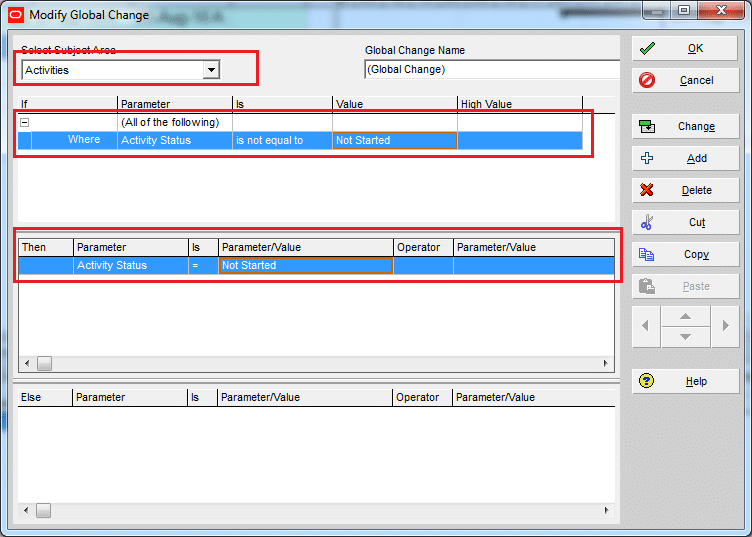Move the selected row down

point(686,337)
